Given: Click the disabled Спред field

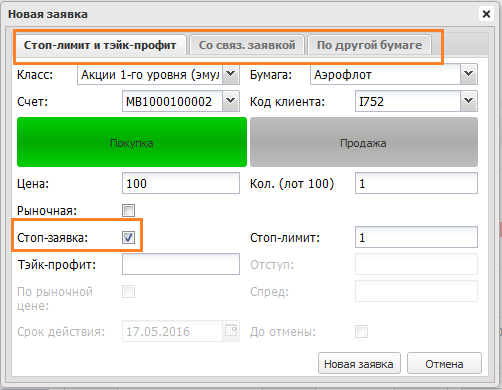Looking at the screenshot, I should coord(416,291).
